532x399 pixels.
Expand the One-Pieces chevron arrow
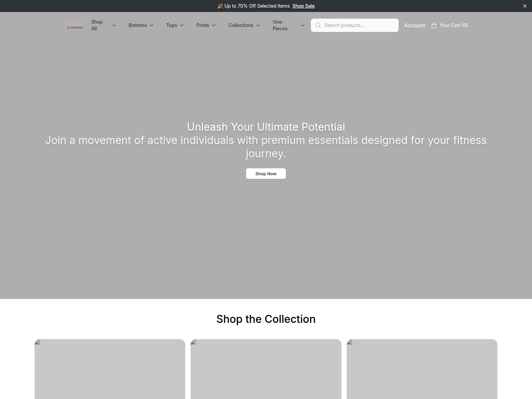pos(303,25)
